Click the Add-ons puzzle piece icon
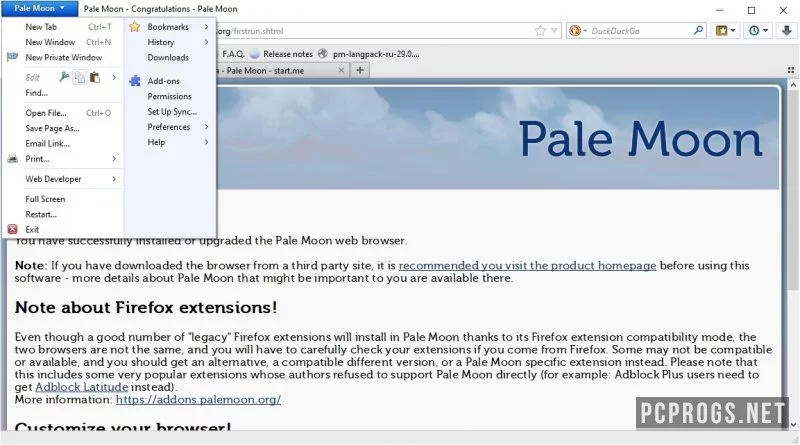Image resolution: width=800 pixels, height=445 pixels. (x=135, y=81)
